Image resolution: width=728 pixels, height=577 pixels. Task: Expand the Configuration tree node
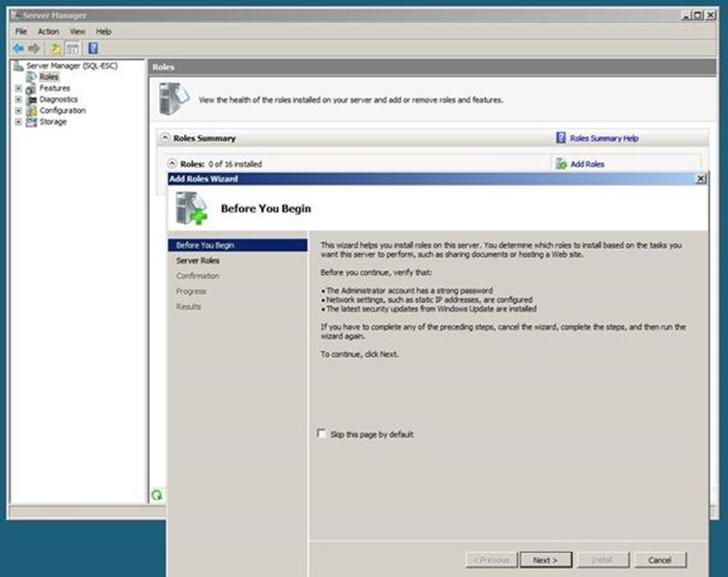[18, 110]
